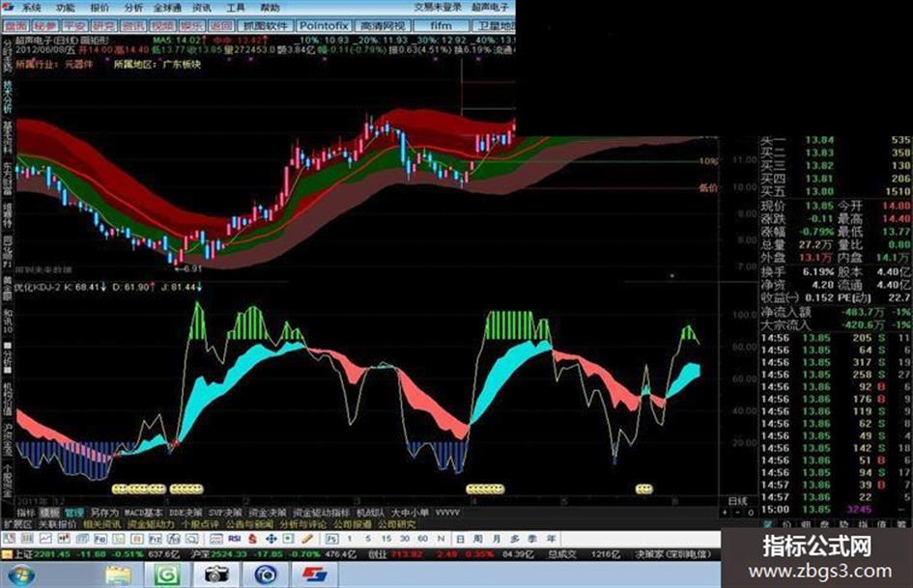Click the candlestick chart icon in bottom toolbar
Screen dimensions: 913x588
pyautogui.click(x=64, y=539)
